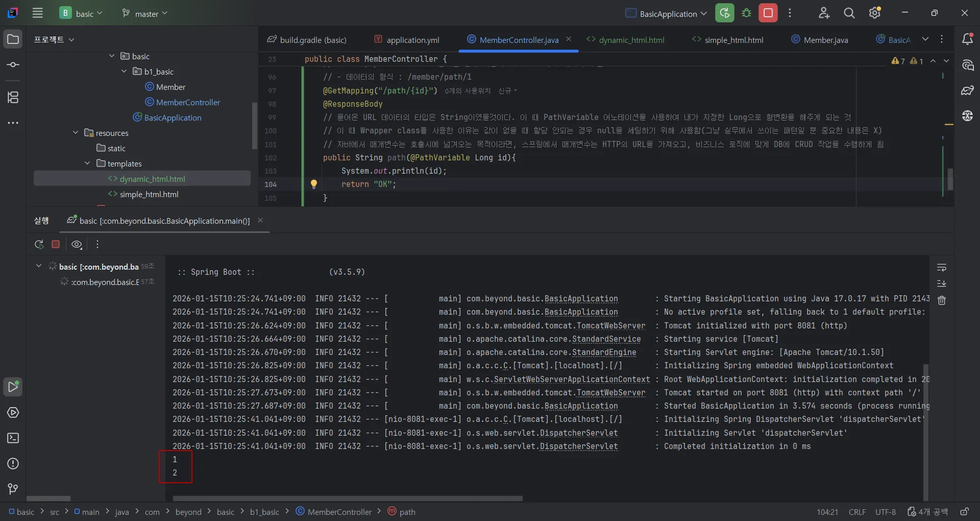Toggle the eye view options in Run panel
The height and width of the screenshot is (521, 980).
click(77, 244)
